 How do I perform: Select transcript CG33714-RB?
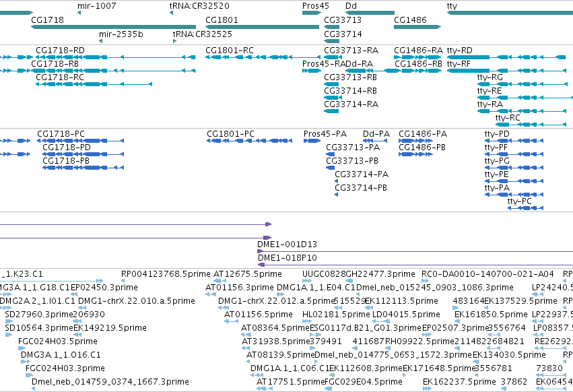pos(331,98)
